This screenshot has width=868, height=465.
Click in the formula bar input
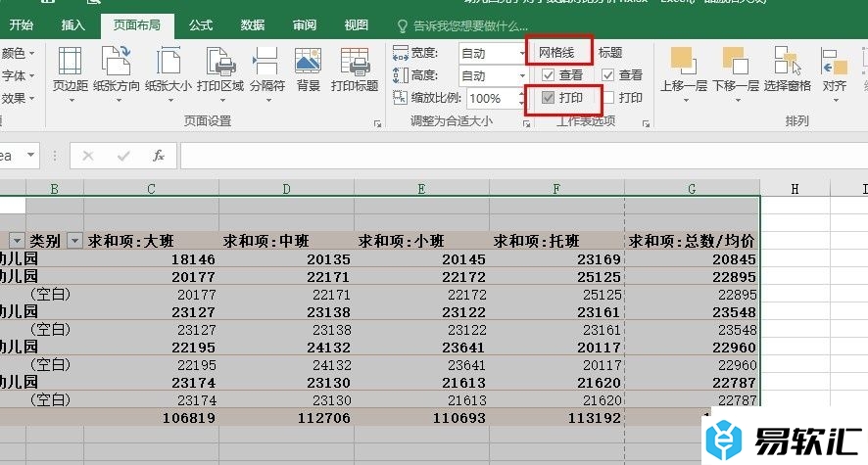point(519,156)
